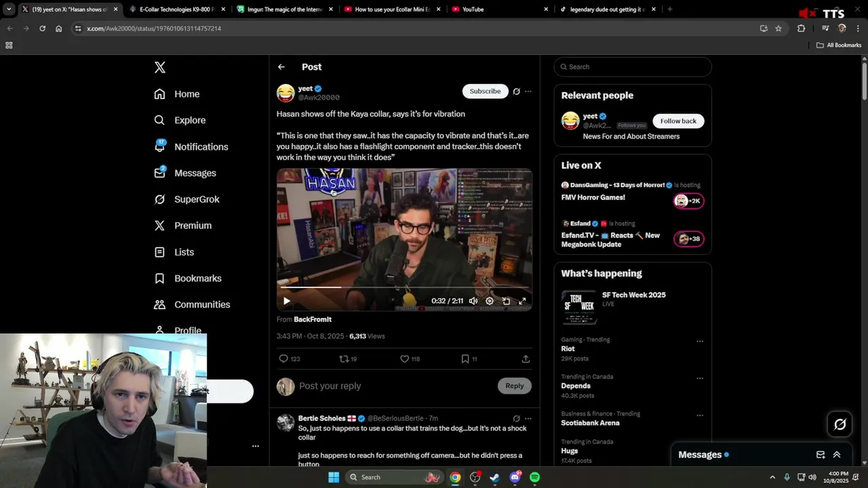Open Discord from taskbar
This screenshot has height=488, width=868.
[515, 477]
